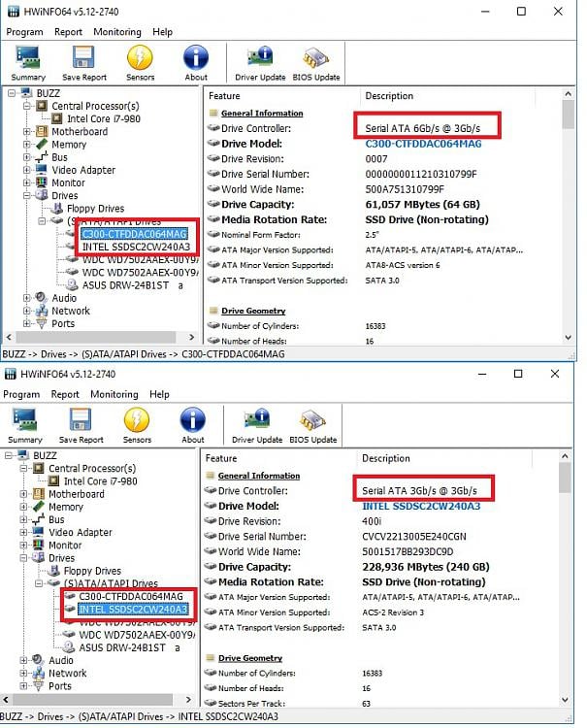Click Driver Update in the top window toolbar
Image resolution: width=587 pixels, height=728 pixels.
[260, 63]
